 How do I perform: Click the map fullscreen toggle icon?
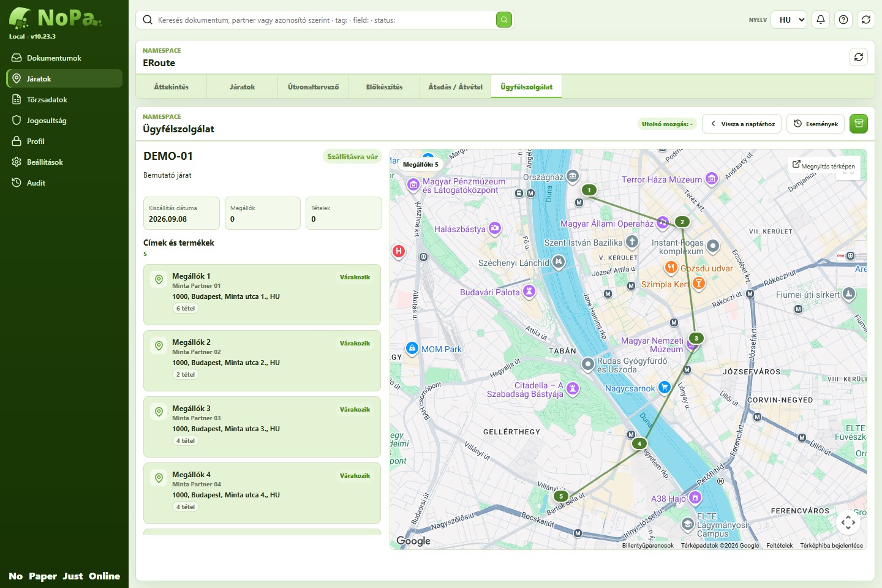[x=848, y=522]
